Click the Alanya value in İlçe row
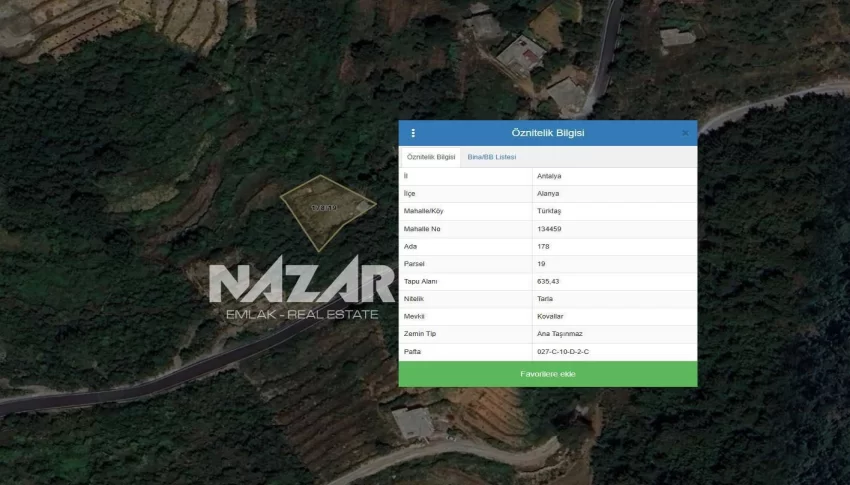The image size is (850, 485). [548, 193]
